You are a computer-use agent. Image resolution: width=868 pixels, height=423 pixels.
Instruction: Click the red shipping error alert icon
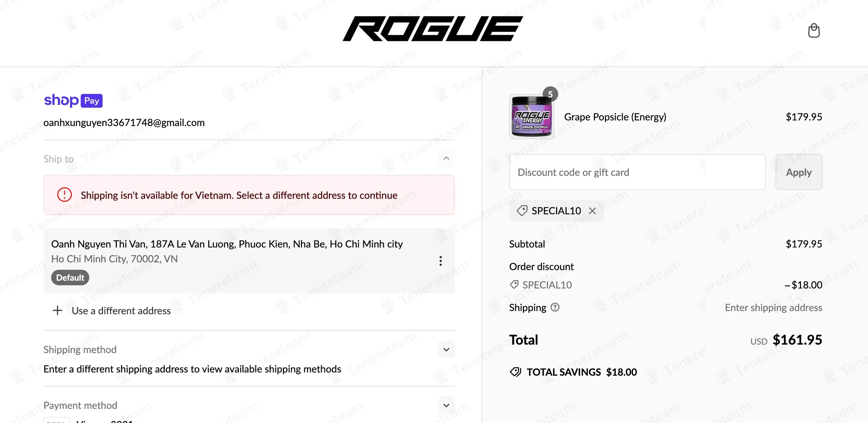pyautogui.click(x=65, y=195)
